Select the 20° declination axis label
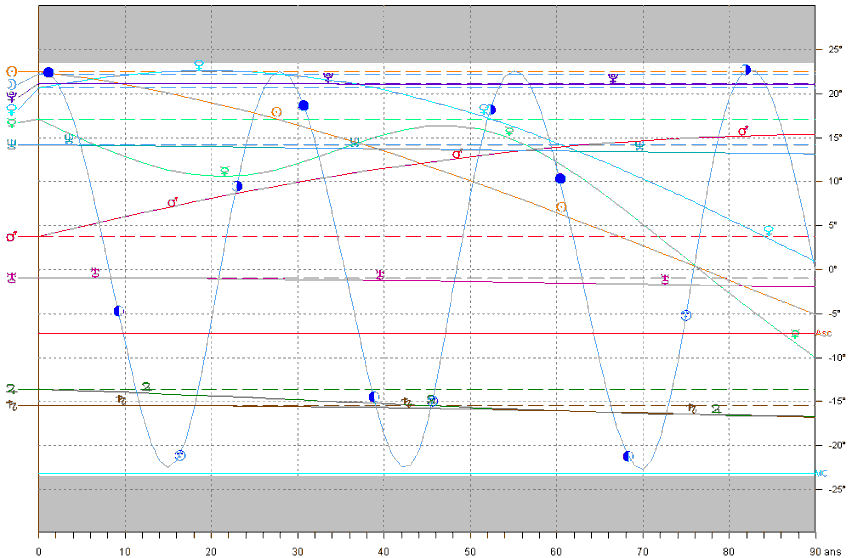This screenshot has width=852, height=558. point(835,93)
